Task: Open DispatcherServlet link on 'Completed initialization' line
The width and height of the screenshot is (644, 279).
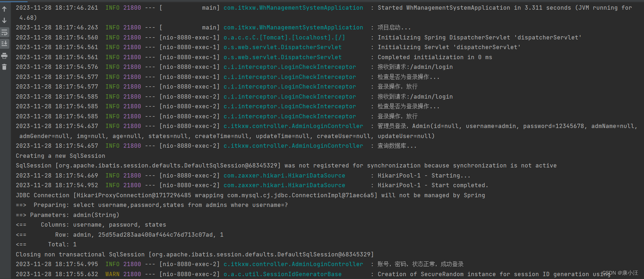Action: click(x=282, y=57)
